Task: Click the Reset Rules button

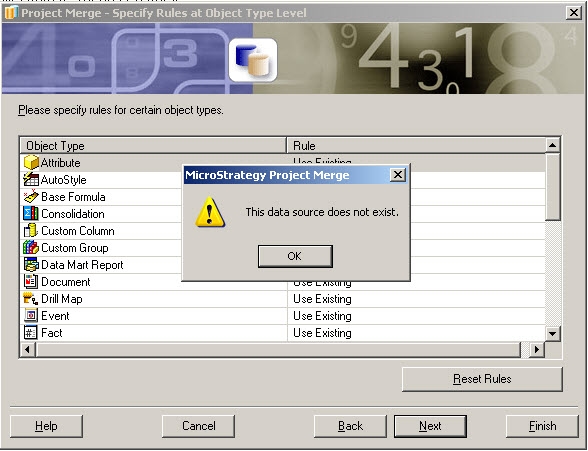Action: [482, 379]
